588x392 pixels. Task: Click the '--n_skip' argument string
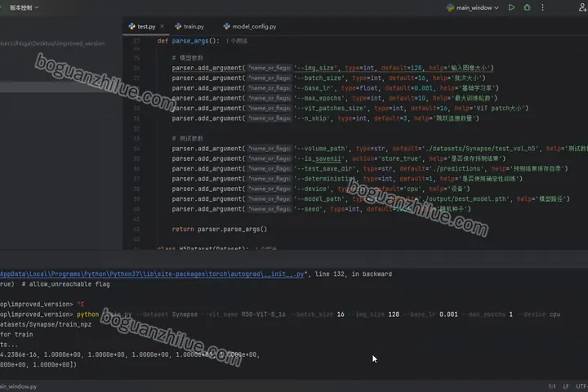(312, 118)
